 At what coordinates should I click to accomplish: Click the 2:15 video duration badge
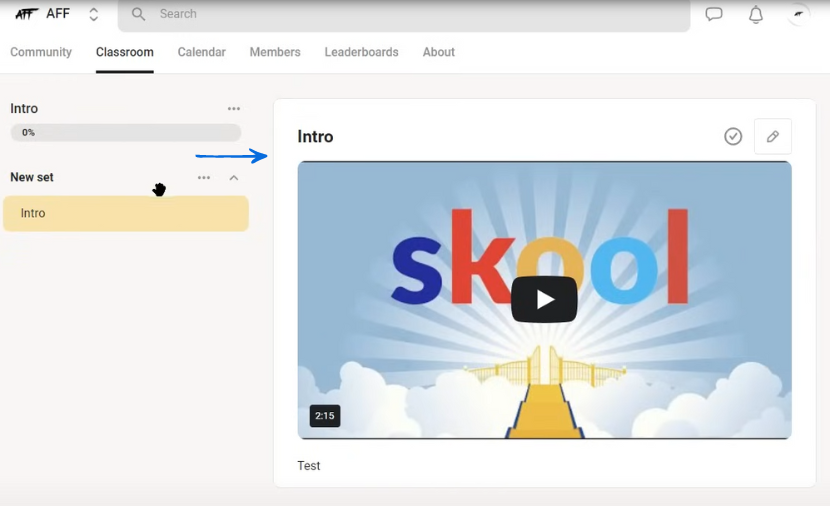click(x=325, y=416)
